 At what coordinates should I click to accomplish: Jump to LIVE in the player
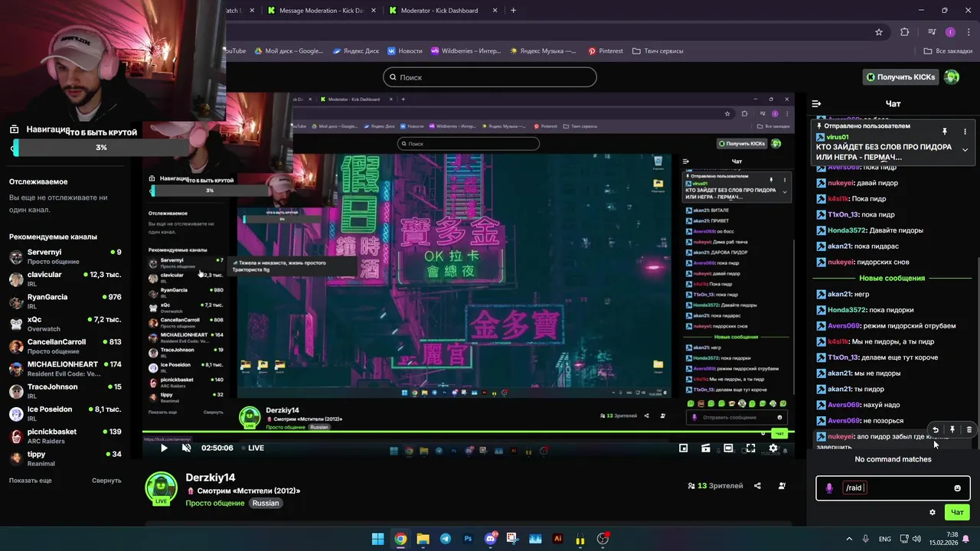click(x=252, y=448)
